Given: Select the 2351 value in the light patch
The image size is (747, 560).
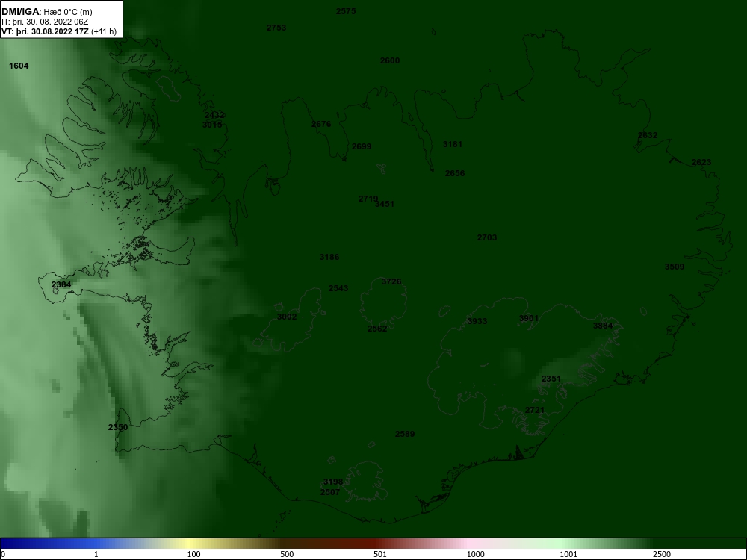Looking at the screenshot, I should click(x=551, y=379).
